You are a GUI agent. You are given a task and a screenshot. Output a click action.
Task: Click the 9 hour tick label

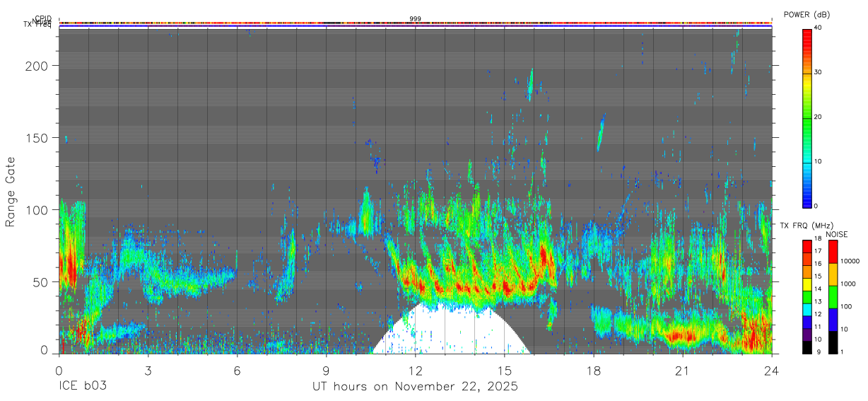click(x=326, y=371)
